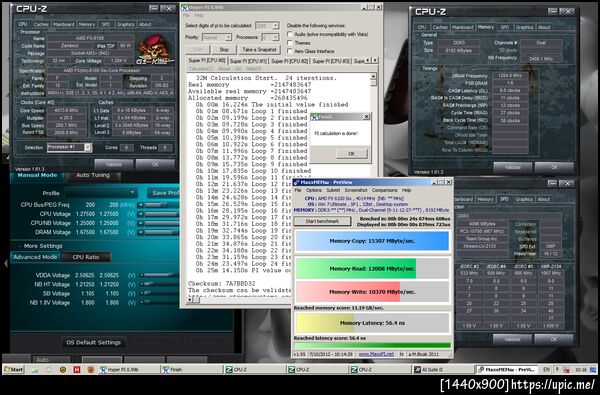The image size is (600, 395).
Task: Click the Start button on the taskbar
Action: click(x=14, y=370)
